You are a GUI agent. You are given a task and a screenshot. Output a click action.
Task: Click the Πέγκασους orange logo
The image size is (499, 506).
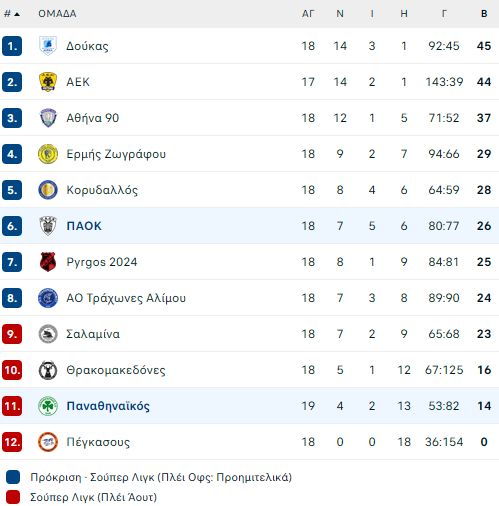coord(48,442)
